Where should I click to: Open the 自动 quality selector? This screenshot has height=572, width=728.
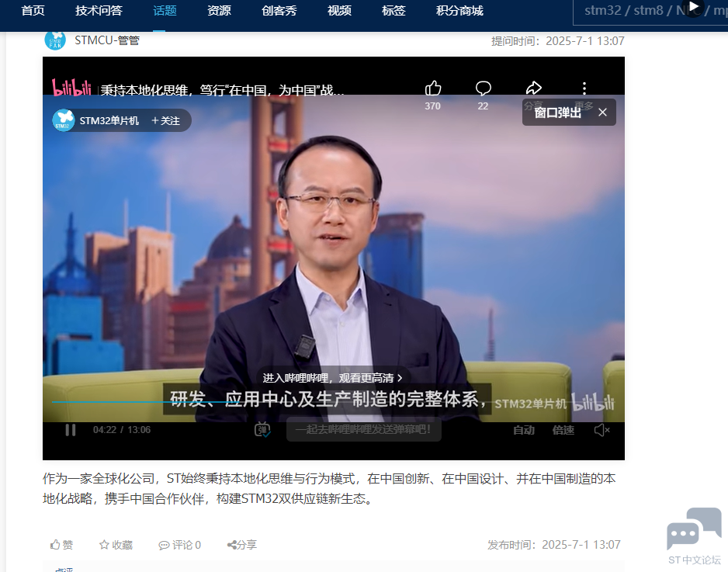pyautogui.click(x=524, y=430)
